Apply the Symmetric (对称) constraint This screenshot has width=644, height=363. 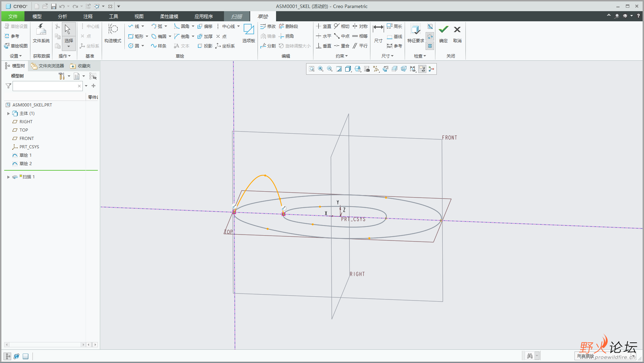(x=360, y=26)
